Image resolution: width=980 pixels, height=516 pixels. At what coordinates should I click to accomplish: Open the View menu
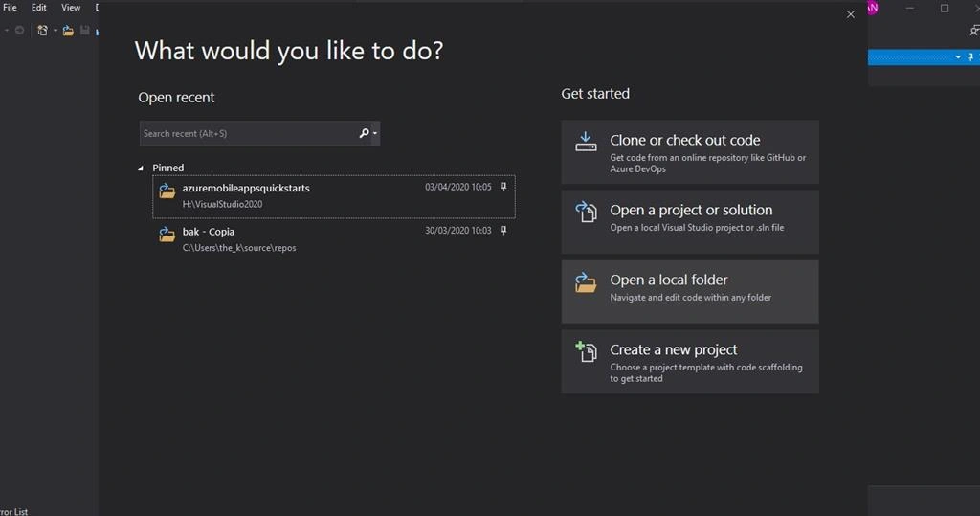tap(71, 8)
